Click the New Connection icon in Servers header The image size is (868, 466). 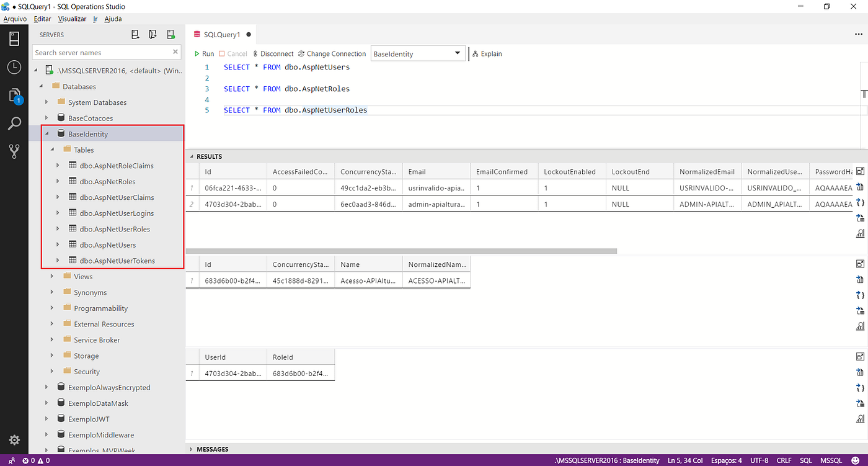pyautogui.click(x=135, y=35)
